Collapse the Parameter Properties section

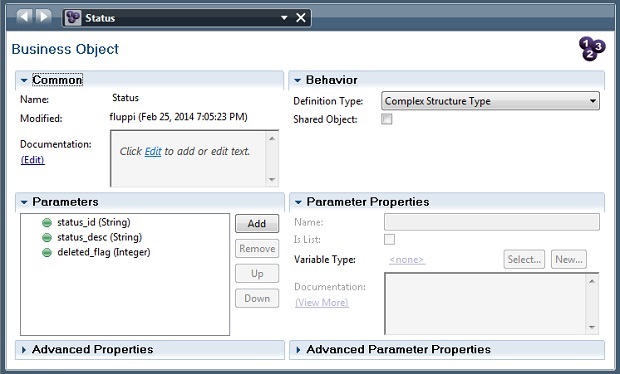[x=298, y=202]
